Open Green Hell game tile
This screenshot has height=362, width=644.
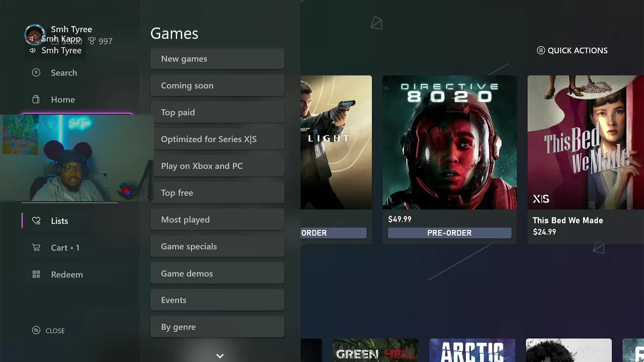[375, 350]
